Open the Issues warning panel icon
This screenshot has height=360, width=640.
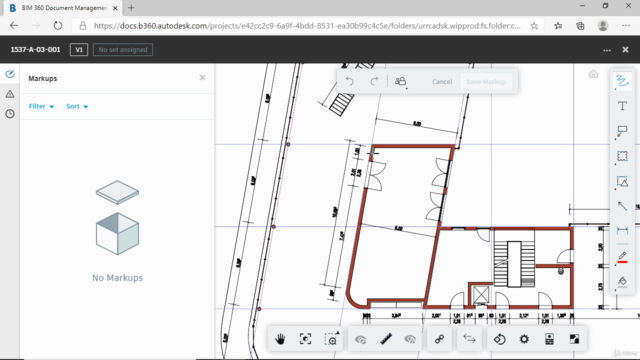pos(10,94)
